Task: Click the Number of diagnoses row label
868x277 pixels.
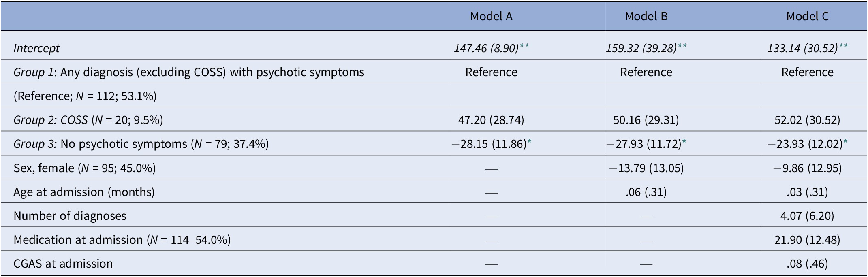Action: pyautogui.click(x=70, y=215)
